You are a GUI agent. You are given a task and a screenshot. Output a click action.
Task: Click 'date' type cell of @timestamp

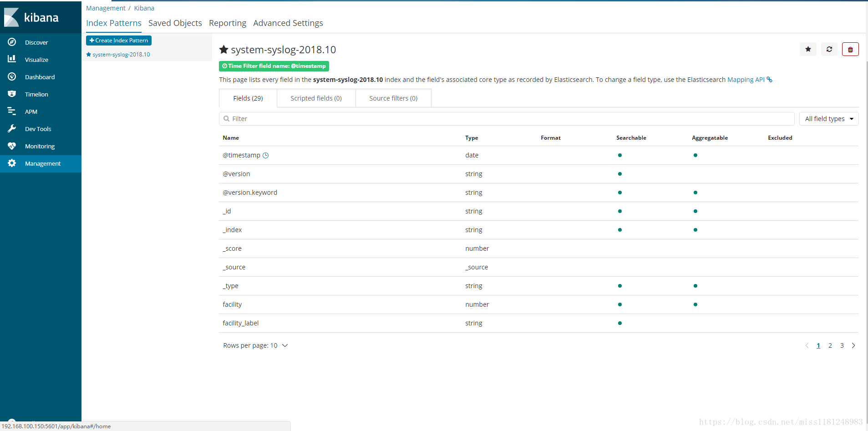(472, 155)
